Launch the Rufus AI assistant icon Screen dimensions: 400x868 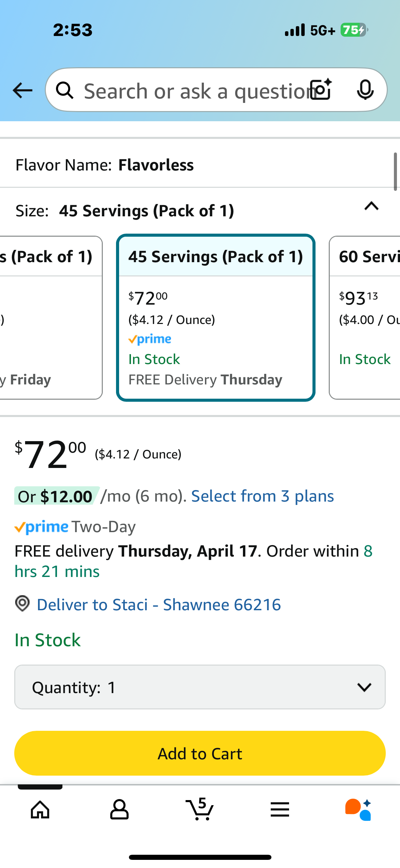tap(358, 809)
